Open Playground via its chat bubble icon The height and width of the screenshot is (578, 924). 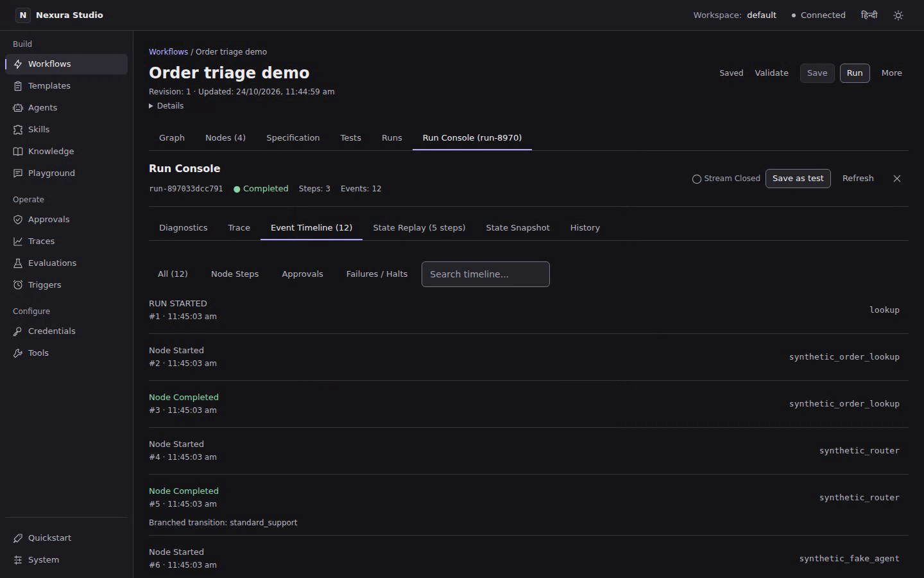click(18, 173)
